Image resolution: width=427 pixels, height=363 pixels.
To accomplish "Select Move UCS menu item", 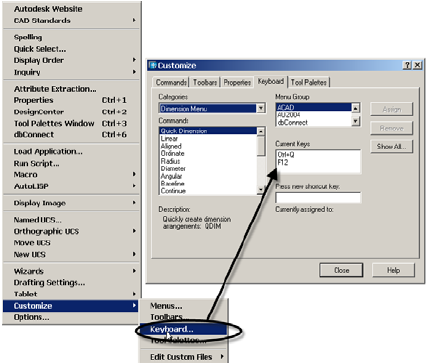I will [x=71, y=243].
